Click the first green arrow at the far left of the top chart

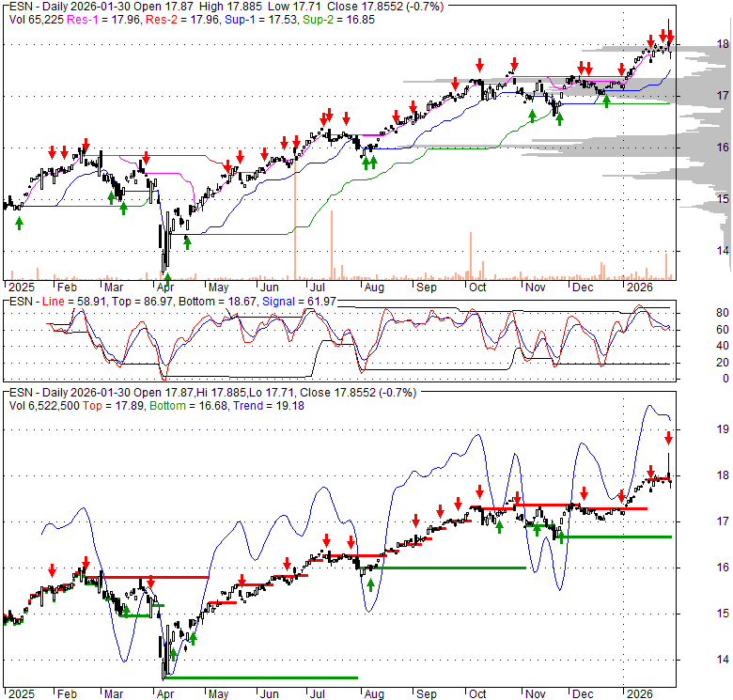(x=19, y=222)
